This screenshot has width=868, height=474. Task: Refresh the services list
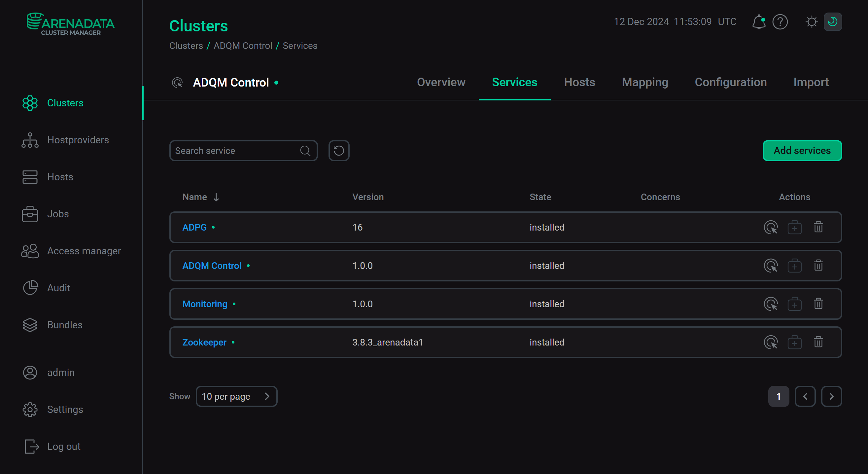pos(339,150)
